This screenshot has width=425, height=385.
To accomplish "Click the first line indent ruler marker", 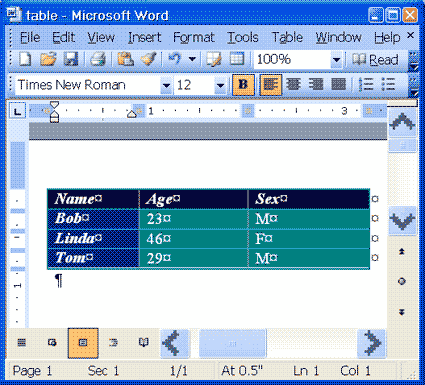I will 54,106.
